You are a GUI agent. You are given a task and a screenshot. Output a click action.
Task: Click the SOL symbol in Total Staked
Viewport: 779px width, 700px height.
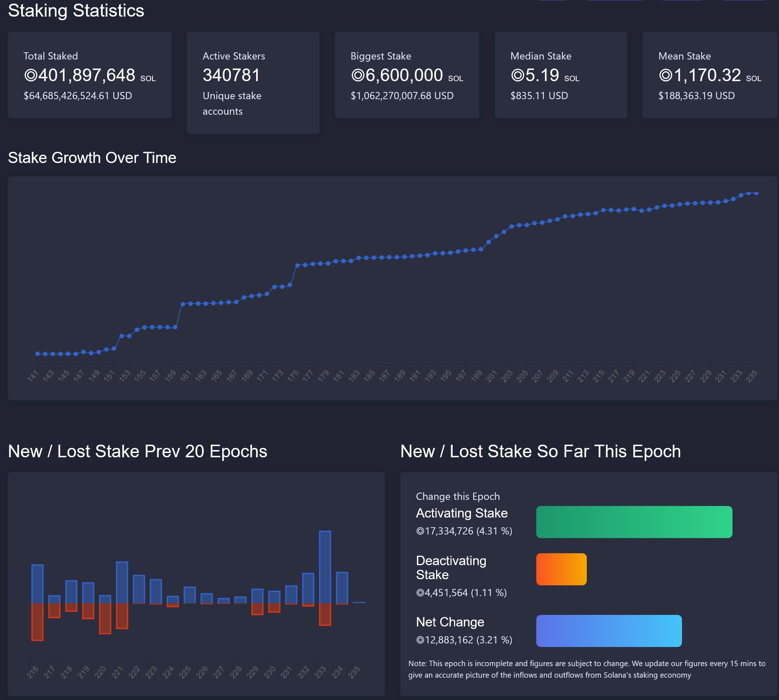click(31, 75)
